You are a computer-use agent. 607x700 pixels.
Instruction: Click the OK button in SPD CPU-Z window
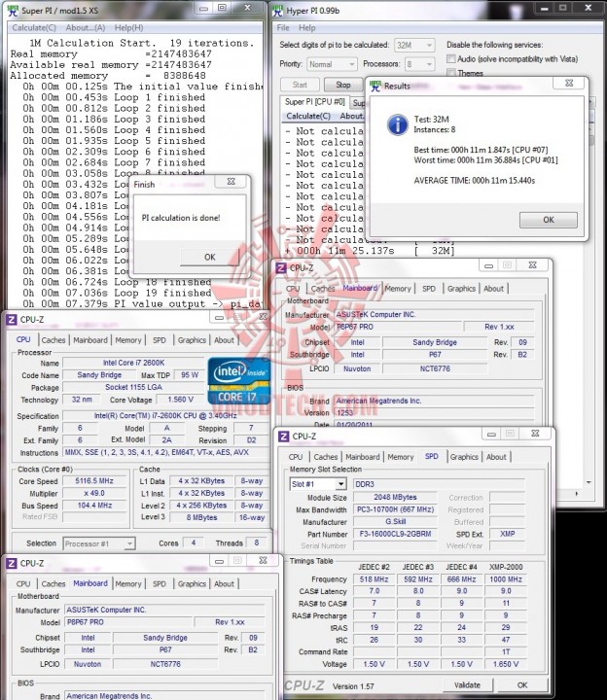coord(522,685)
